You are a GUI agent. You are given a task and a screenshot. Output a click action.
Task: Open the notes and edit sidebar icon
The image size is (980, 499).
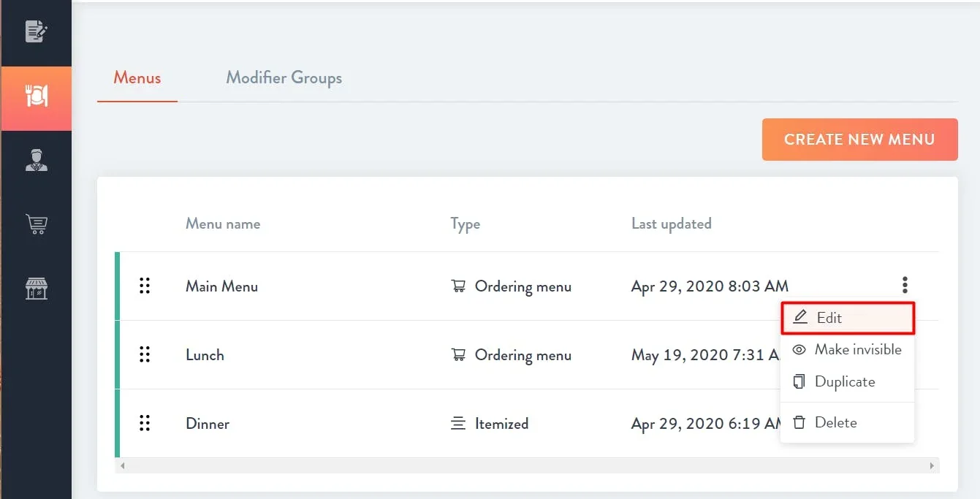(x=36, y=31)
